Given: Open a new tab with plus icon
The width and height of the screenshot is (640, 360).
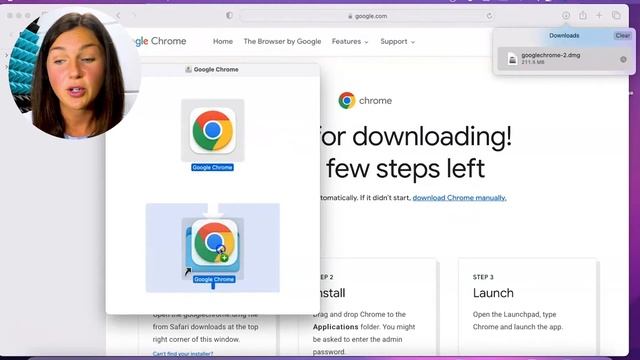Looking at the screenshot, I should tap(599, 16).
